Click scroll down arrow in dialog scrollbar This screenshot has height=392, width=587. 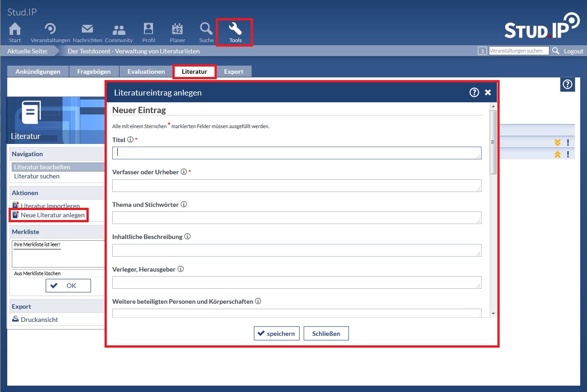click(493, 313)
